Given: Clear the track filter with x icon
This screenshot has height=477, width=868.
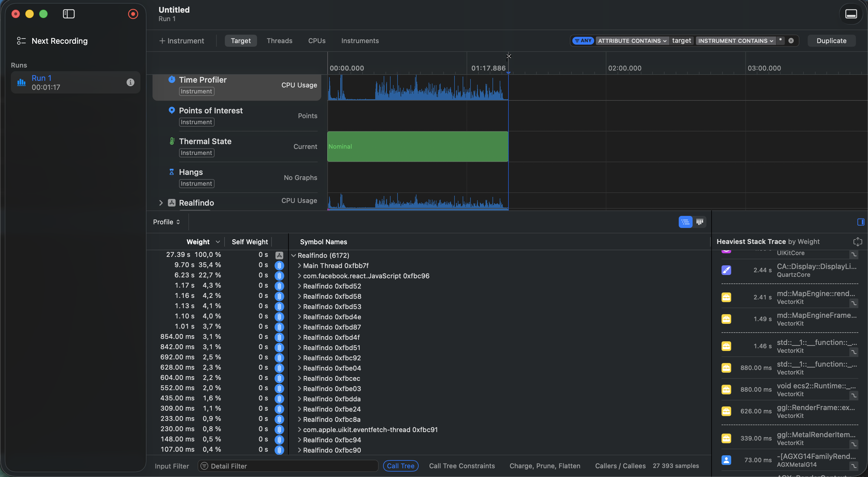Looking at the screenshot, I should (x=791, y=41).
